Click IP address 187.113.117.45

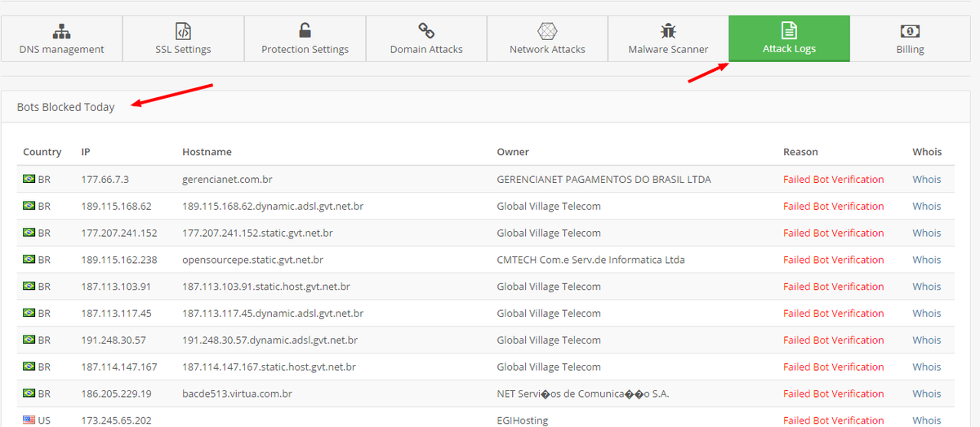tap(116, 314)
